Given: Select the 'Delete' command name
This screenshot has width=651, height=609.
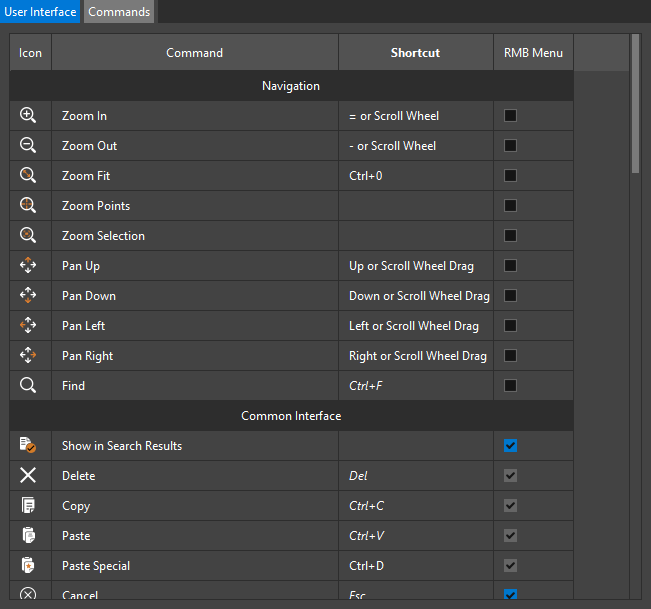Looking at the screenshot, I should click(78, 476).
